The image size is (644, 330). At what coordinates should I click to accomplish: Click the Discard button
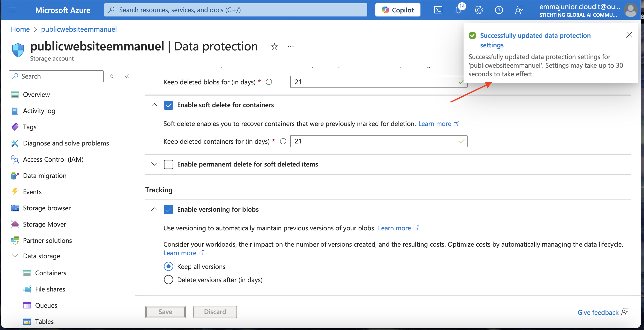pos(215,312)
